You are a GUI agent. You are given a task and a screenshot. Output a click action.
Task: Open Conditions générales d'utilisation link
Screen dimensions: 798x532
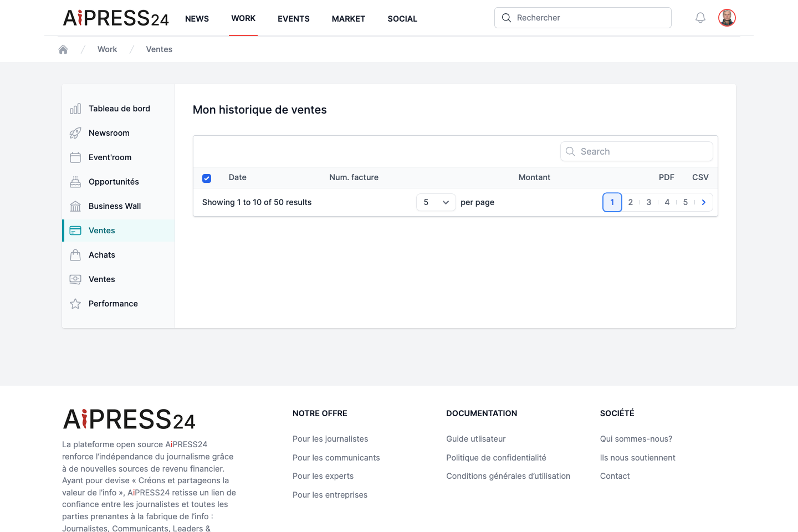coord(508,476)
